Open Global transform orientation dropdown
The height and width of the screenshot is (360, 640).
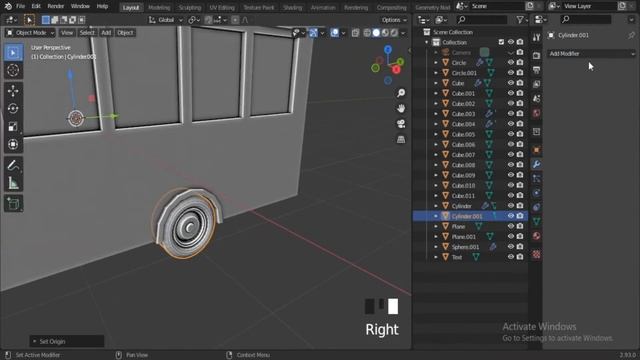coord(165,20)
